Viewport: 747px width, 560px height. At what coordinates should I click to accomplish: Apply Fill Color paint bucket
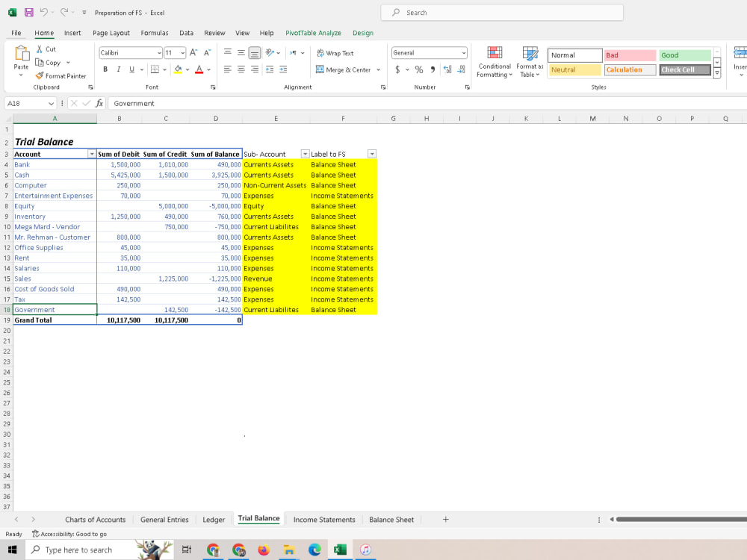point(179,69)
